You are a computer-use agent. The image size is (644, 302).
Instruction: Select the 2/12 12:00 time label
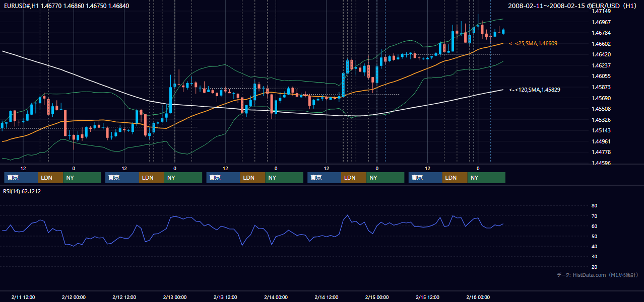[124, 297]
